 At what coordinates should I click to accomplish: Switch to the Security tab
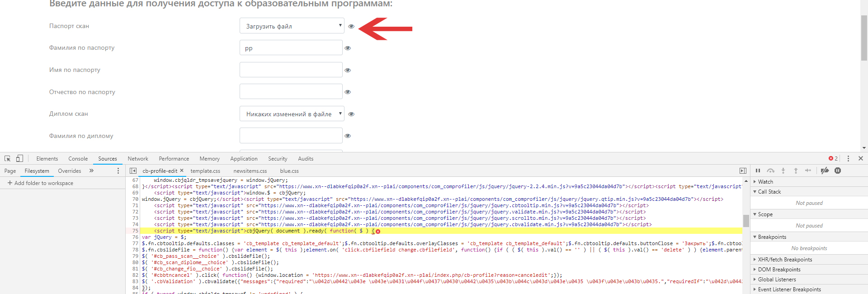point(278,159)
